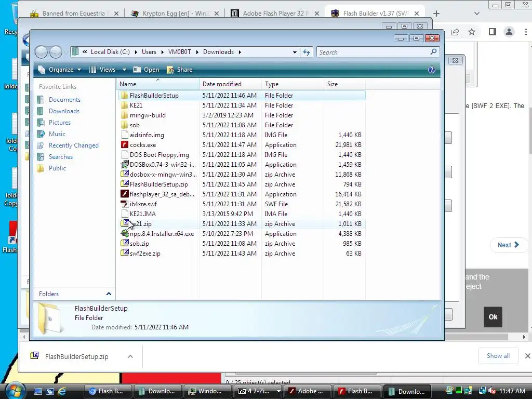Click the npp.8.4.Installer.x64.exe icon
This screenshot has width=532, height=399.
pos(125,233)
